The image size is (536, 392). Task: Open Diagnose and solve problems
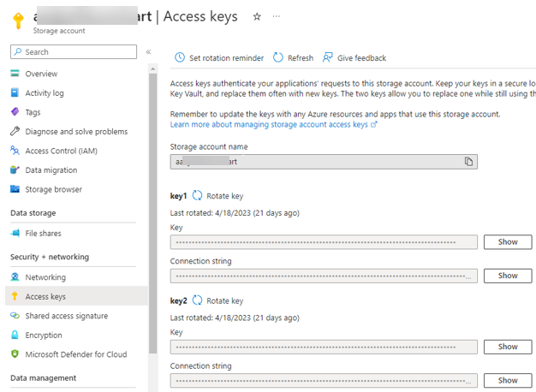76,132
